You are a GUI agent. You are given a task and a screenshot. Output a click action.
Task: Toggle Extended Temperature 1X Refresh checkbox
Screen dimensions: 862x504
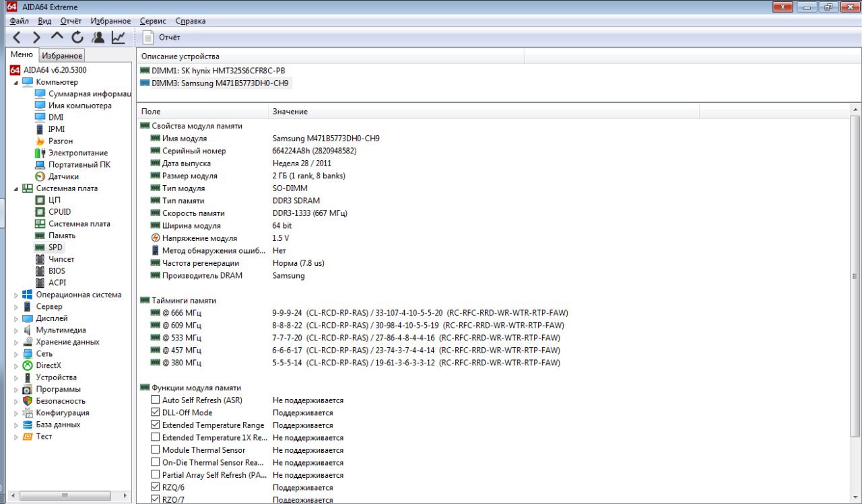(x=156, y=437)
